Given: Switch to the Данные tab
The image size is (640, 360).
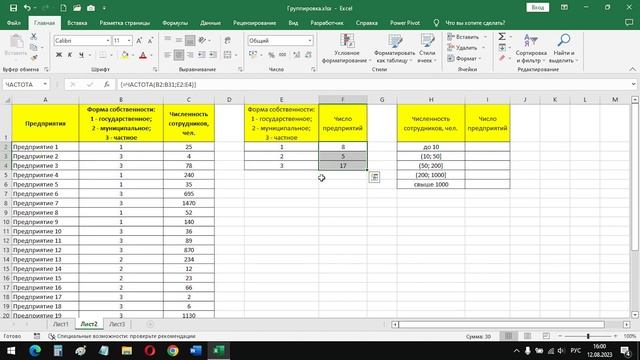Looking at the screenshot, I should coord(210,23).
